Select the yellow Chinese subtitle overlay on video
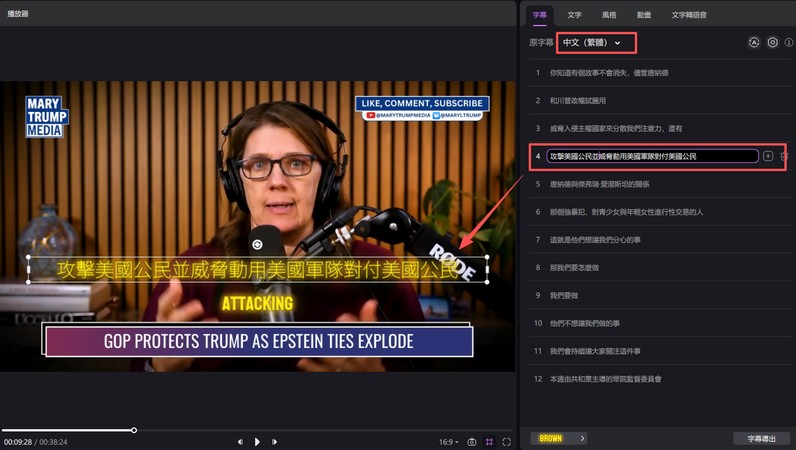 (258, 270)
